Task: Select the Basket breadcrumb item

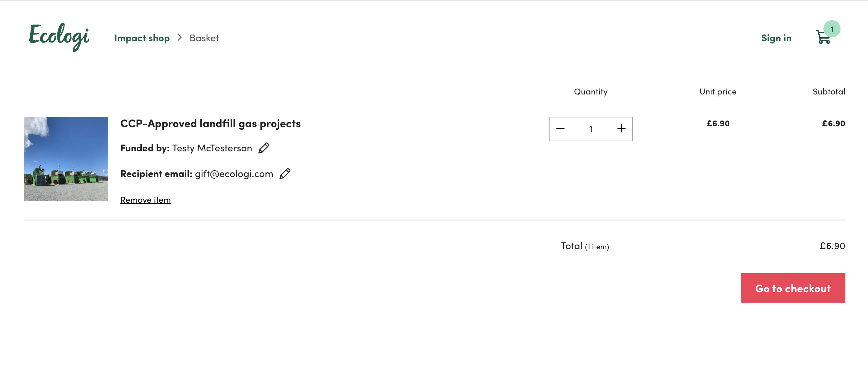Action: coord(204,38)
